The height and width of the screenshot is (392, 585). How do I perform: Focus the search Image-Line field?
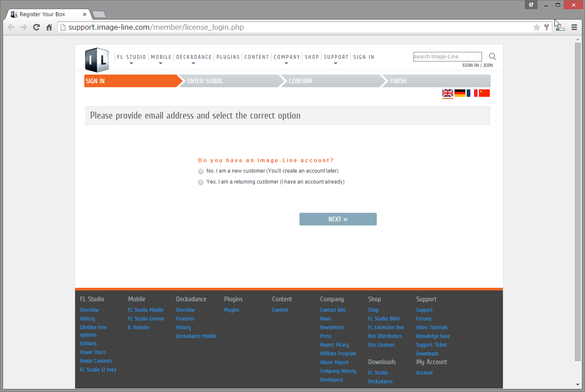click(447, 57)
